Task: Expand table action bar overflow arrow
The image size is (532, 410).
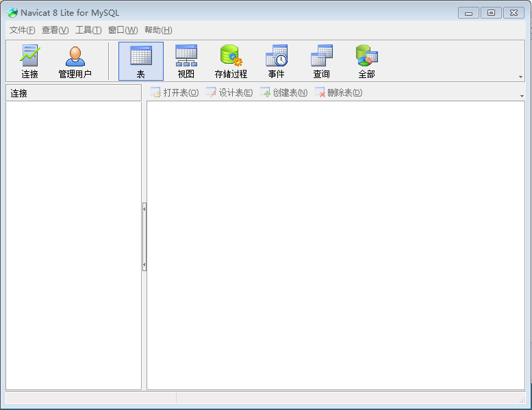Action: [522, 95]
